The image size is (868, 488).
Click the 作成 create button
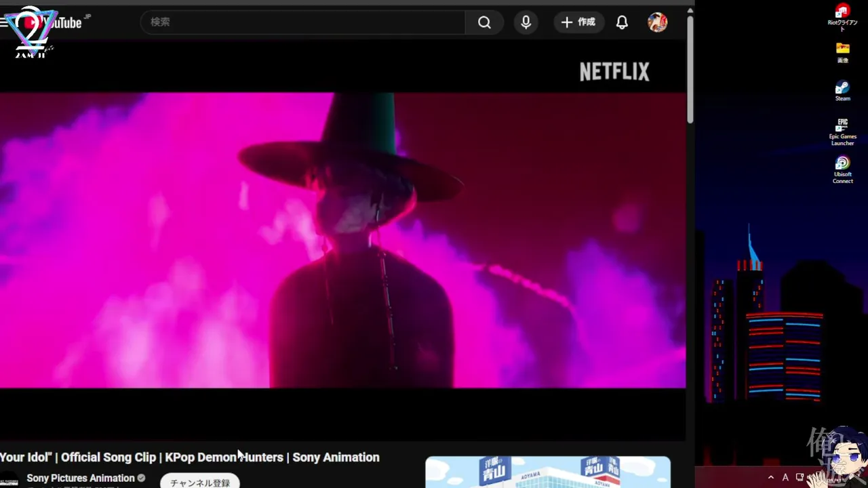click(578, 22)
